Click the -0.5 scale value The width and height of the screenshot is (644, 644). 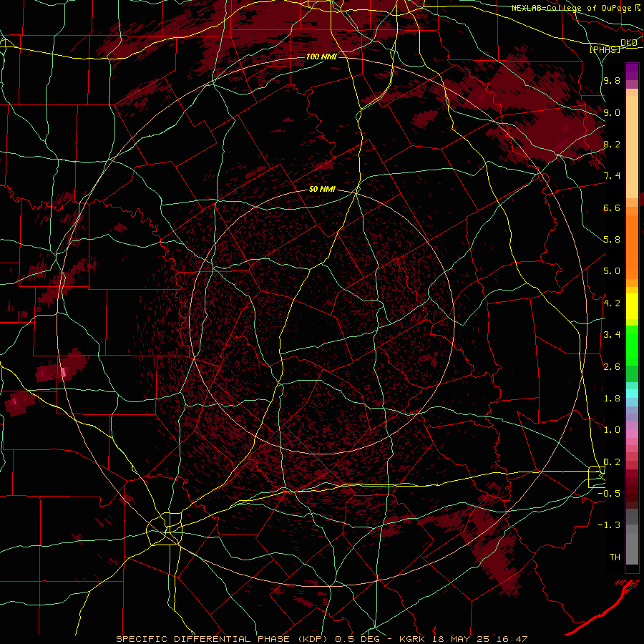[x=609, y=493]
